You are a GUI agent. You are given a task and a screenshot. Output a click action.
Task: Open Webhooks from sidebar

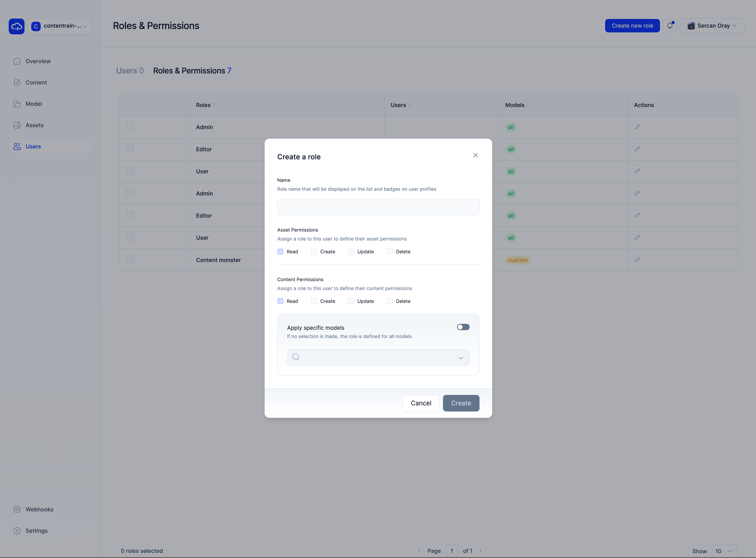tap(39, 509)
